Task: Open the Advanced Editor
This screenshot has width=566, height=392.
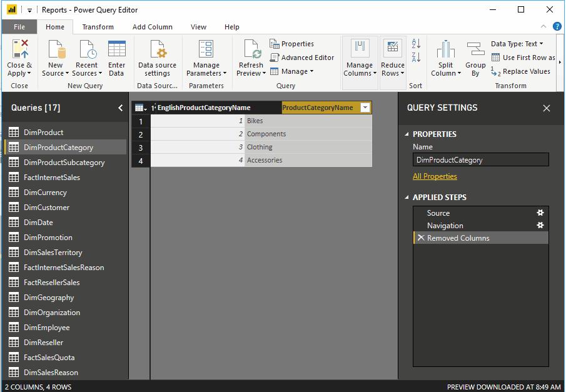Action: [x=302, y=58]
